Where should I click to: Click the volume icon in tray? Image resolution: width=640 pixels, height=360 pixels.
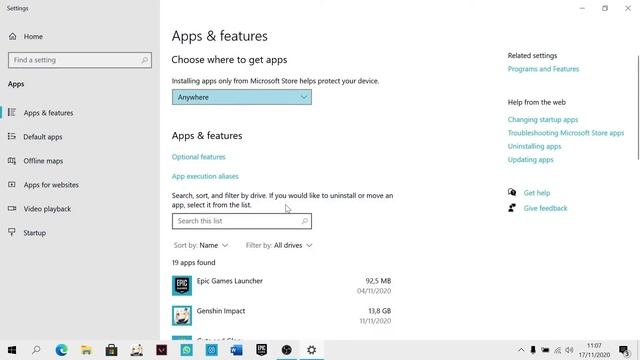coord(570,350)
